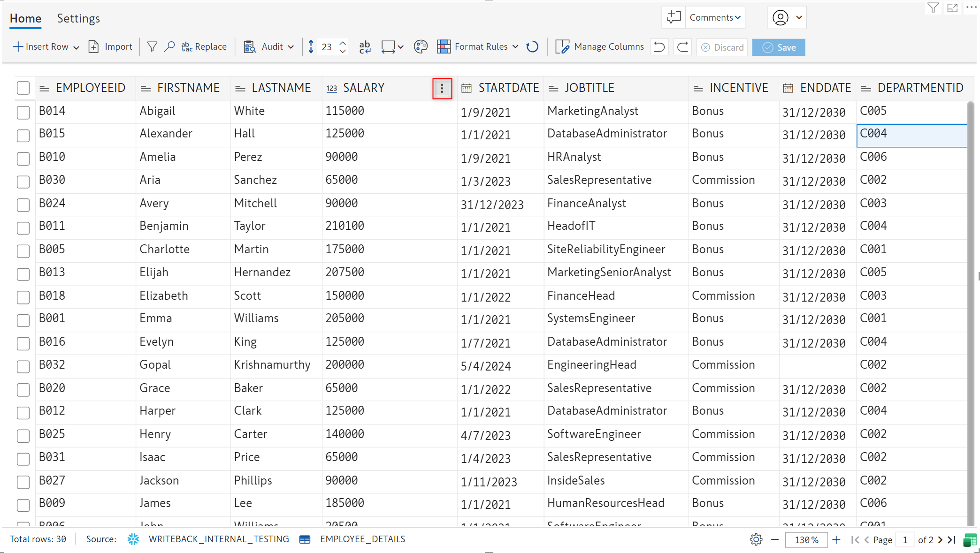Image resolution: width=980 pixels, height=553 pixels.
Task: Click Manage Columns button
Action: click(x=600, y=47)
